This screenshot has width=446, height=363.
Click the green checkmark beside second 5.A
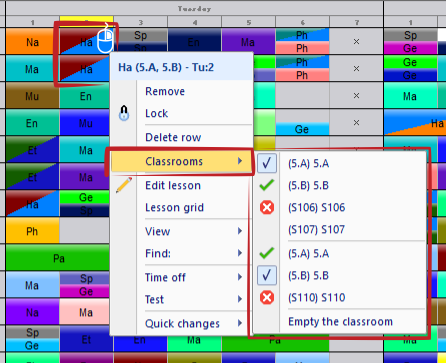coord(267,253)
